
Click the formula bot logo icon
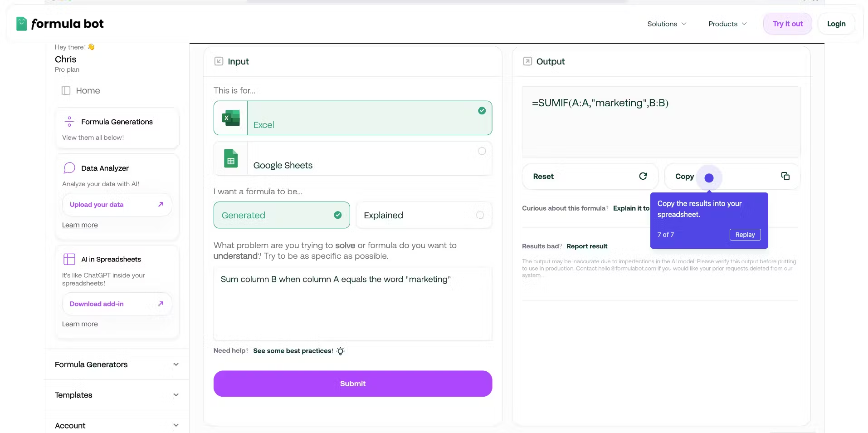(21, 24)
